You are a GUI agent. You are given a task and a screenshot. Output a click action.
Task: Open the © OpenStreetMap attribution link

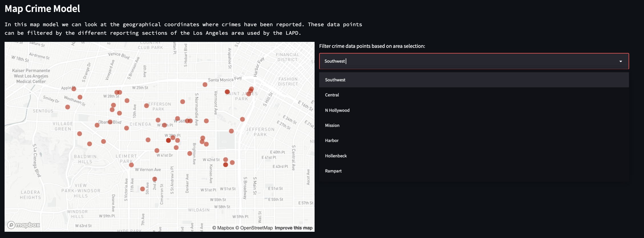pos(254,228)
